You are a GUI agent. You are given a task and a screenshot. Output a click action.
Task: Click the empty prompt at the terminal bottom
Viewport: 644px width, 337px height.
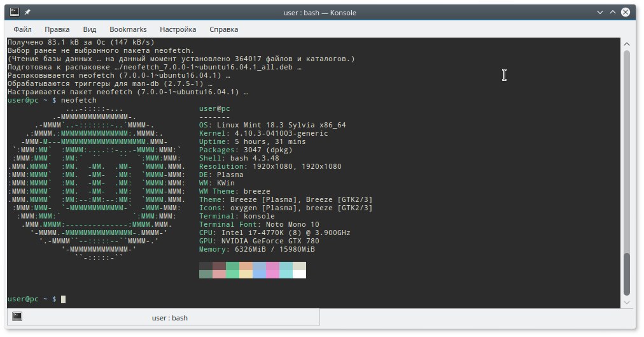click(x=36, y=299)
